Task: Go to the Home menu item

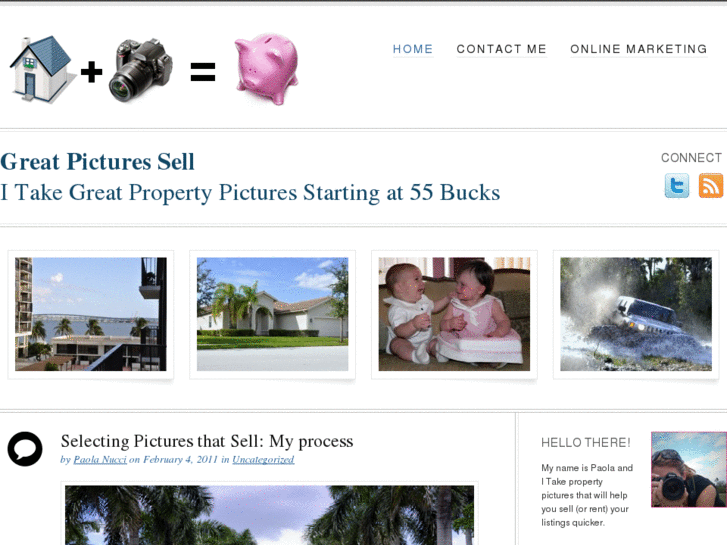Action: (x=413, y=49)
